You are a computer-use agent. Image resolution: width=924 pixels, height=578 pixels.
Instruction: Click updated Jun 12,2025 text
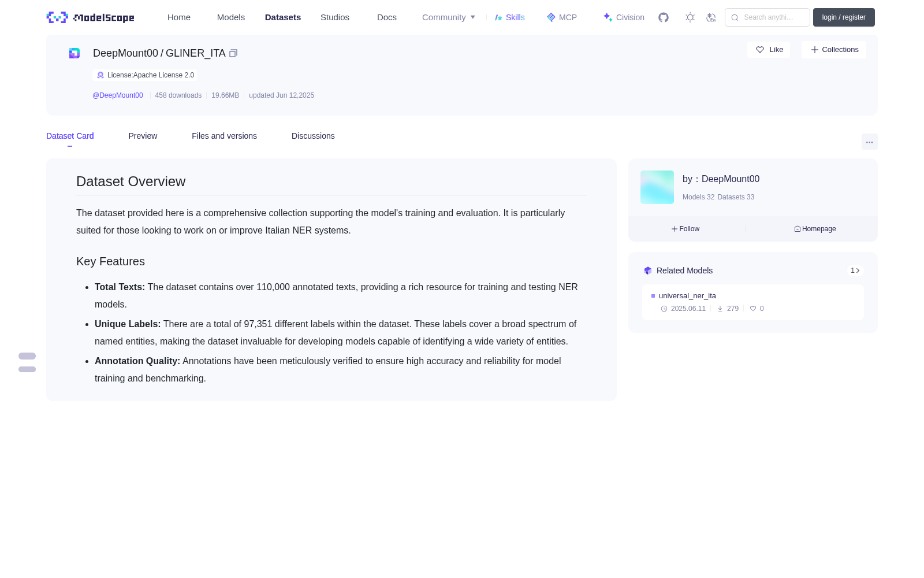pyautogui.click(x=281, y=95)
